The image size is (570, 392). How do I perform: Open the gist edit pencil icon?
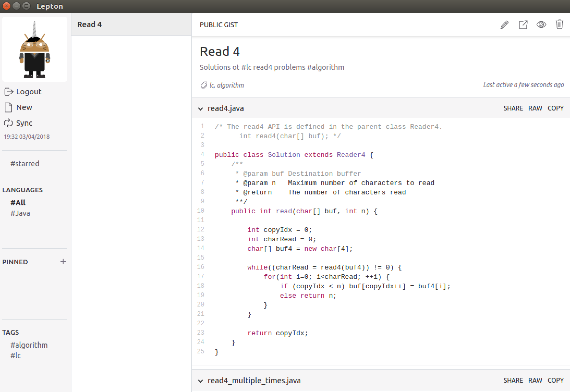[504, 25]
